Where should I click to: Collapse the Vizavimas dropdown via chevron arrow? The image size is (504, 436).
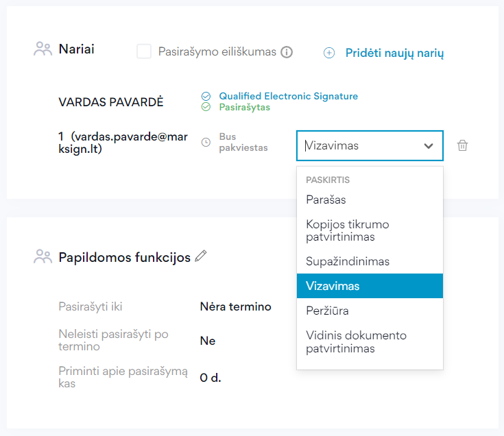[x=428, y=146]
